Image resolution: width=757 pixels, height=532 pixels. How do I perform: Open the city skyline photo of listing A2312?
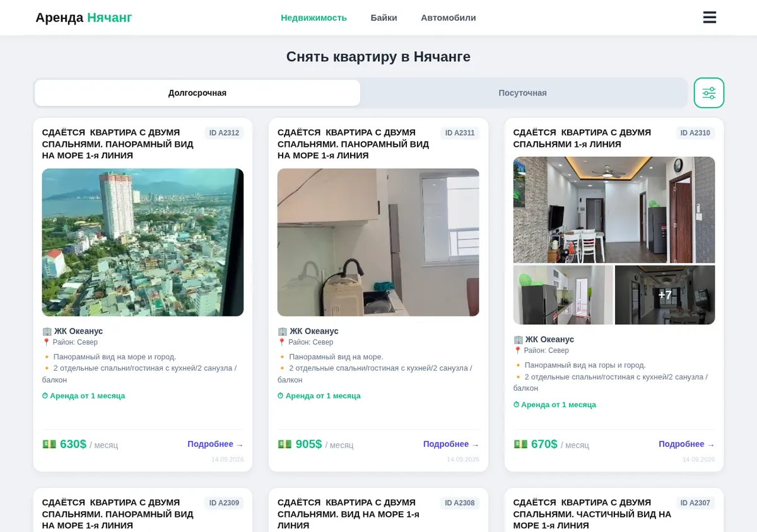143,242
